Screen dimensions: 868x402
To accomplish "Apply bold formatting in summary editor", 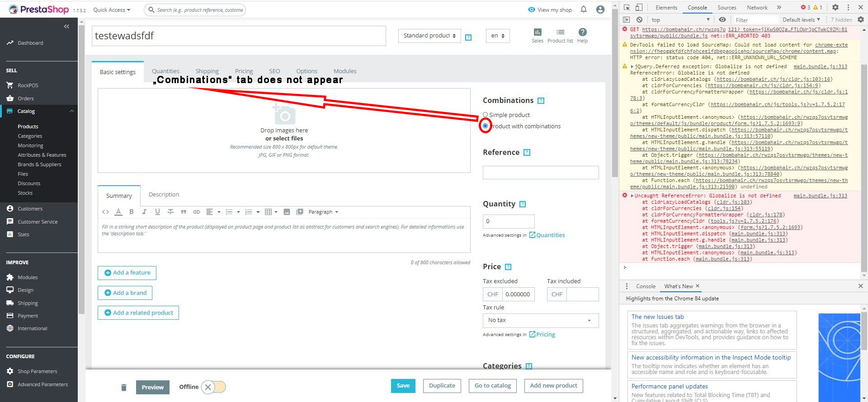I will coord(132,212).
